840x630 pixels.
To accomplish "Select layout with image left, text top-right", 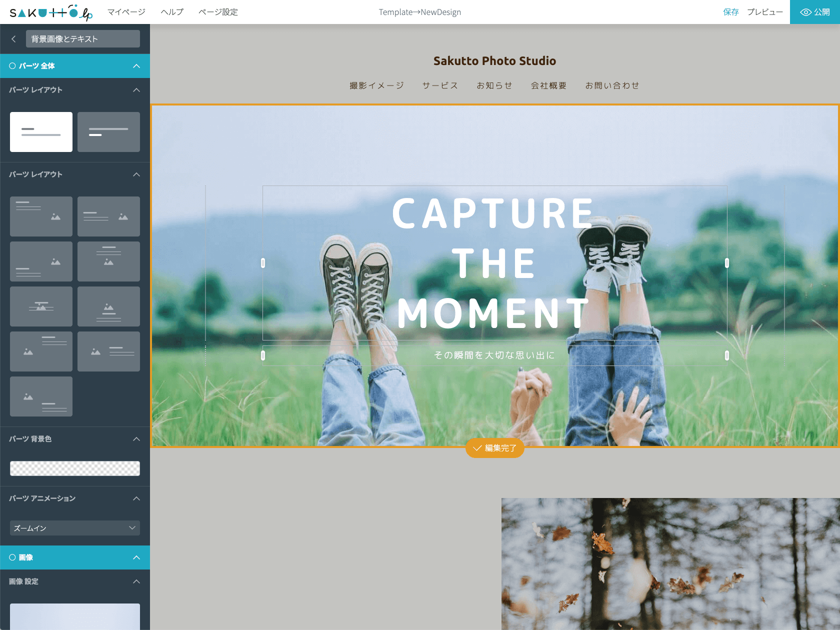I will pyautogui.click(x=41, y=351).
